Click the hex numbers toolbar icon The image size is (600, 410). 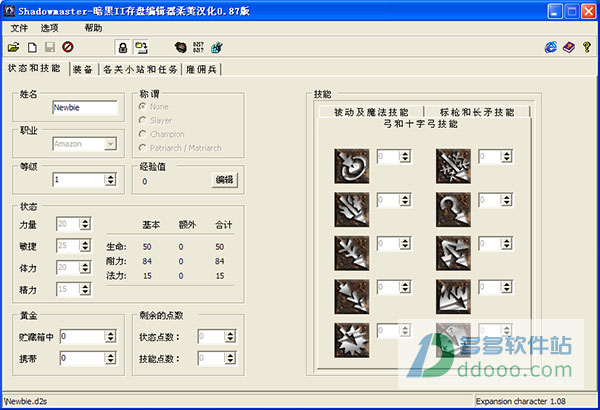tap(198, 47)
